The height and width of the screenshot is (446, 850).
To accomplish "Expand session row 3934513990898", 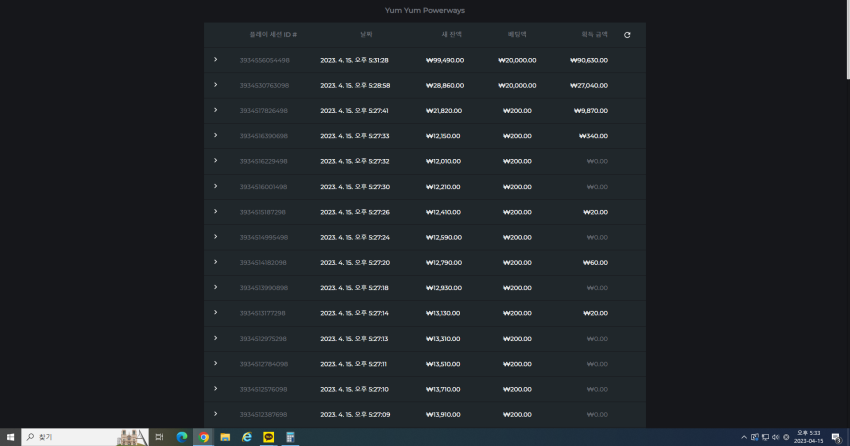I will 215,287.
